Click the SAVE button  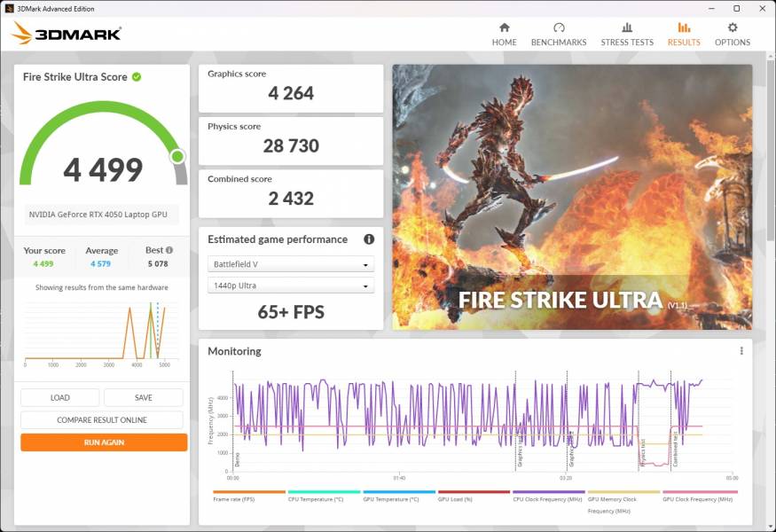(x=144, y=398)
